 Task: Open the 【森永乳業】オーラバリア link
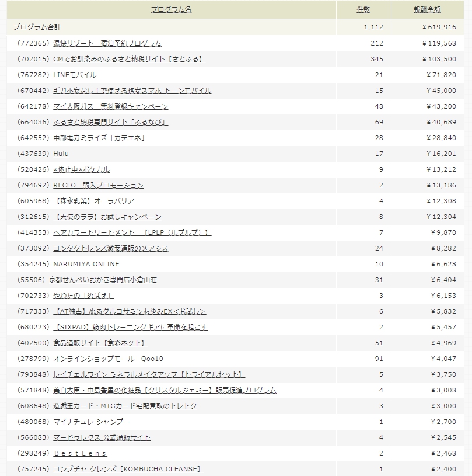pyautogui.click(x=94, y=201)
